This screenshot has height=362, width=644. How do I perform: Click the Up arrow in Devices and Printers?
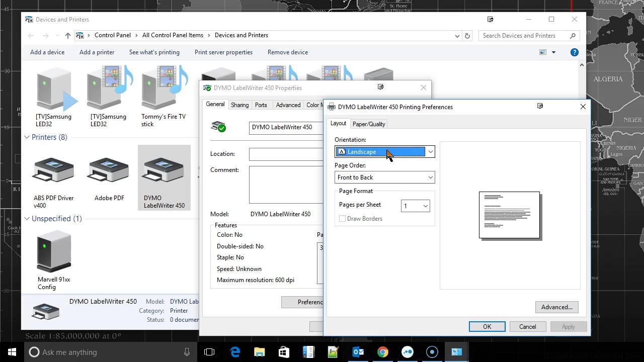click(x=68, y=36)
